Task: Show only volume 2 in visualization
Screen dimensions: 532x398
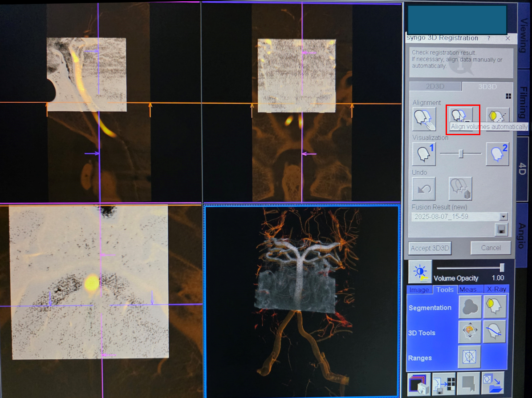Action: tap(497, 154)
